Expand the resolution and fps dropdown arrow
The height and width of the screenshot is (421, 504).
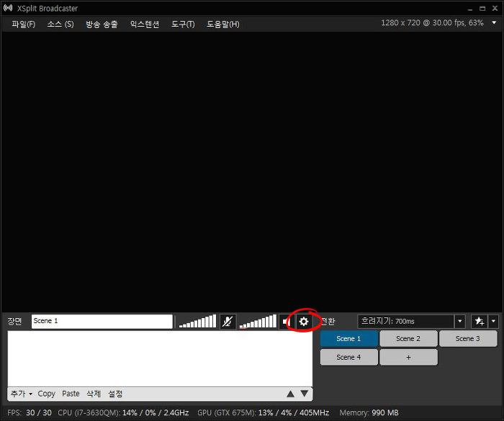494,22
